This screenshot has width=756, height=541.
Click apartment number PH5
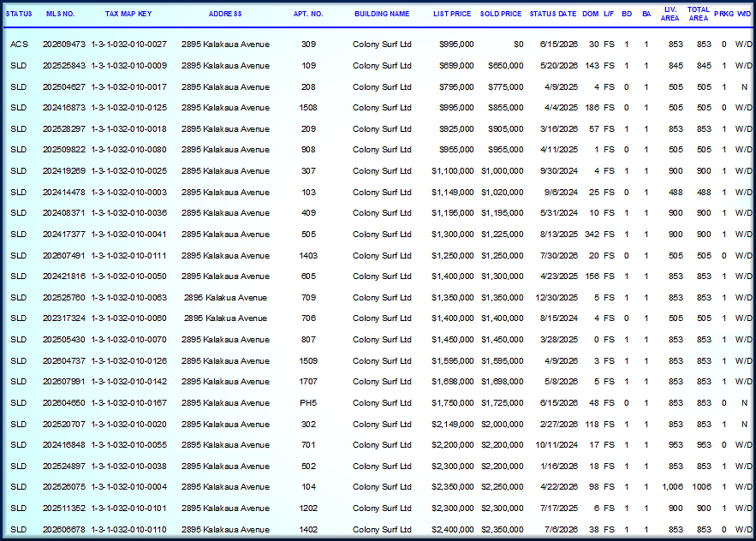coord(308,402)
